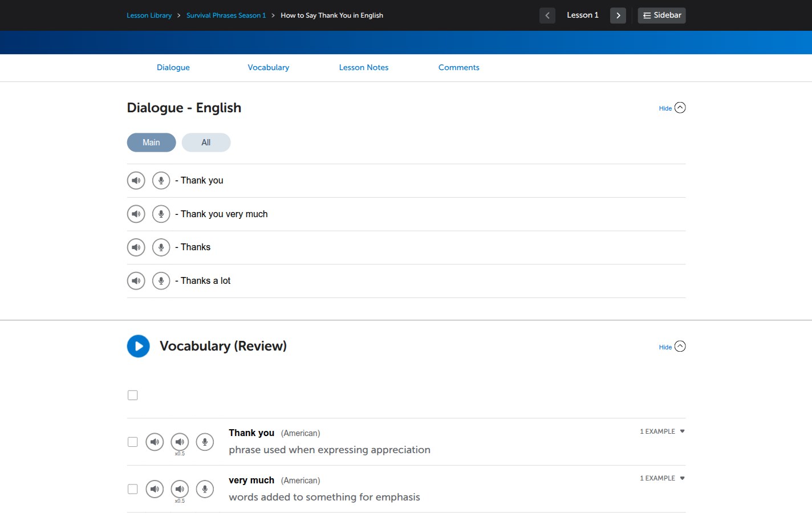Click the "Thanks a lot" dialogue text
Viewport: 812px width, 513px height.
click(206, 281)
